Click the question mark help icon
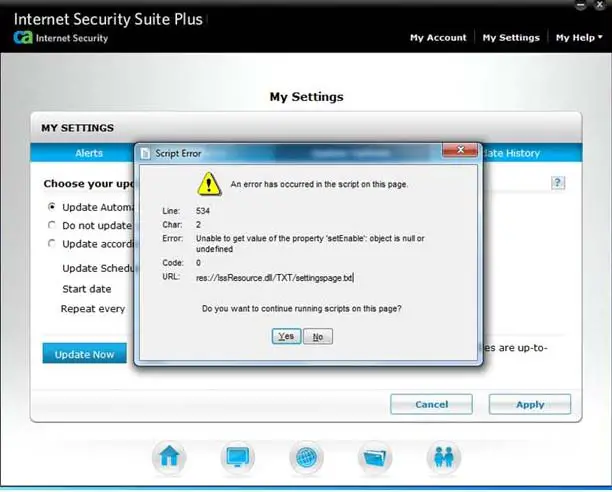612x492 pixels. pos(558,183)
